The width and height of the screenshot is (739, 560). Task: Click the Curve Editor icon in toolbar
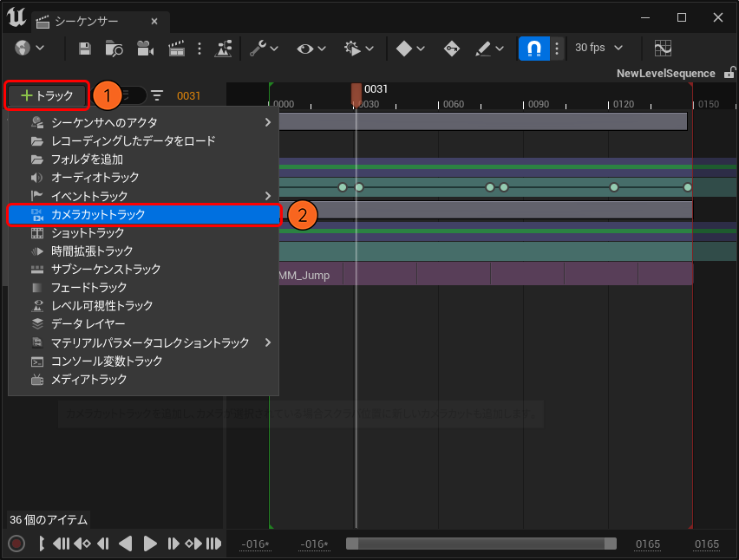[664, 49]
